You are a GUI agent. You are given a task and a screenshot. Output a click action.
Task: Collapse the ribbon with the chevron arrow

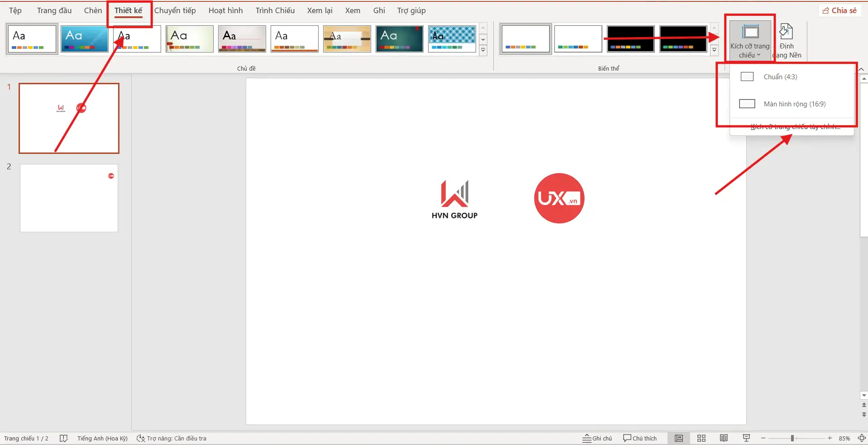tap(861, 69)
